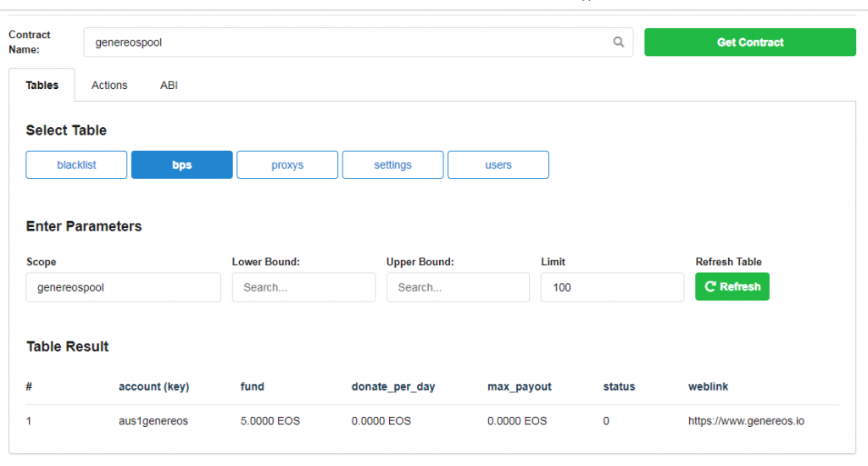Click the Enter Parameters heading
This screenshot has width=868, height=466.
(84, 226)
